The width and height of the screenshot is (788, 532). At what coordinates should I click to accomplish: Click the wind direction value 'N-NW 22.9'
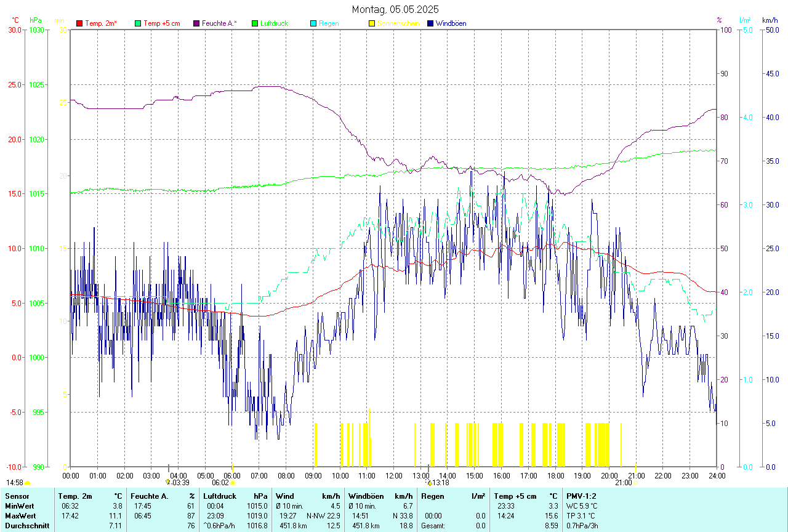[x=323, y=515]
